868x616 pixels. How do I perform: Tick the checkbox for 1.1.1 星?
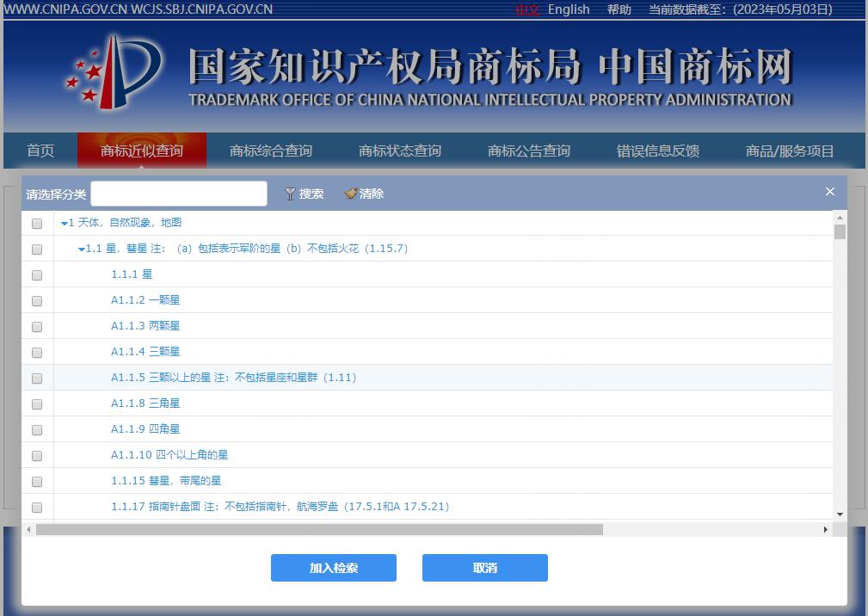coord(37,275)
